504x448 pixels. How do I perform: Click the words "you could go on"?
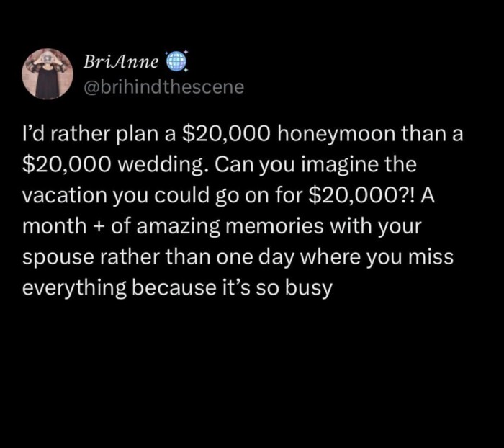tap(203, 196)
